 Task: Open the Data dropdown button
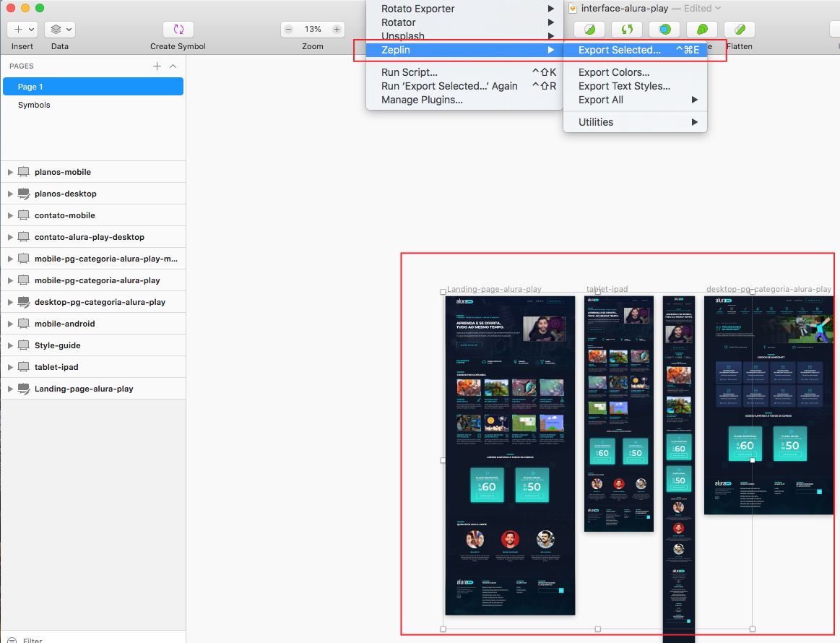pyautogui.click(x=59, y=29)
